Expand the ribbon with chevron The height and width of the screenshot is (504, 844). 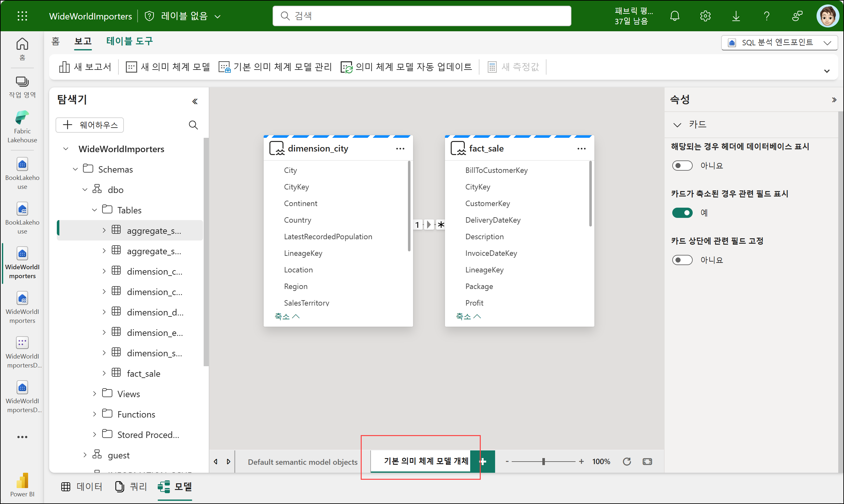coord(827,71)
